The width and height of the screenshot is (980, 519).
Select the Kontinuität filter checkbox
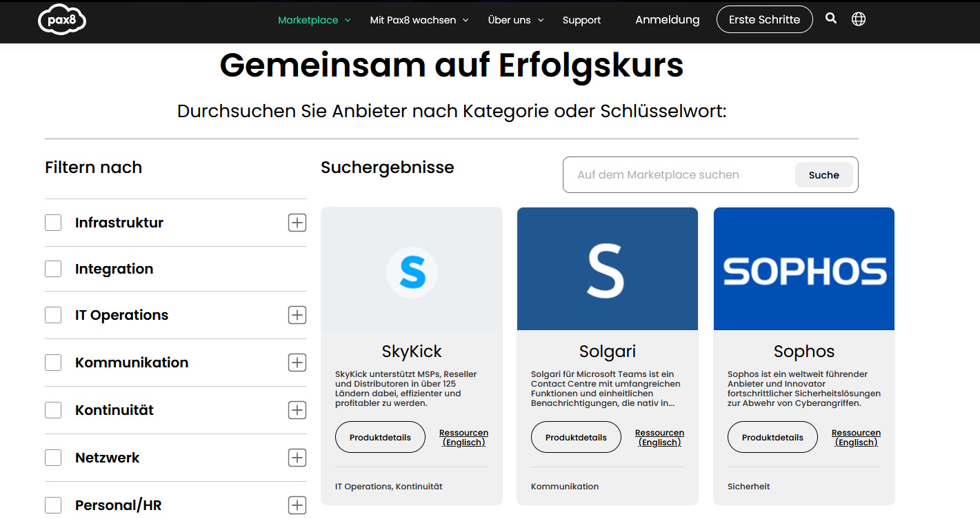pyautogui.click(x=53, y=410)
